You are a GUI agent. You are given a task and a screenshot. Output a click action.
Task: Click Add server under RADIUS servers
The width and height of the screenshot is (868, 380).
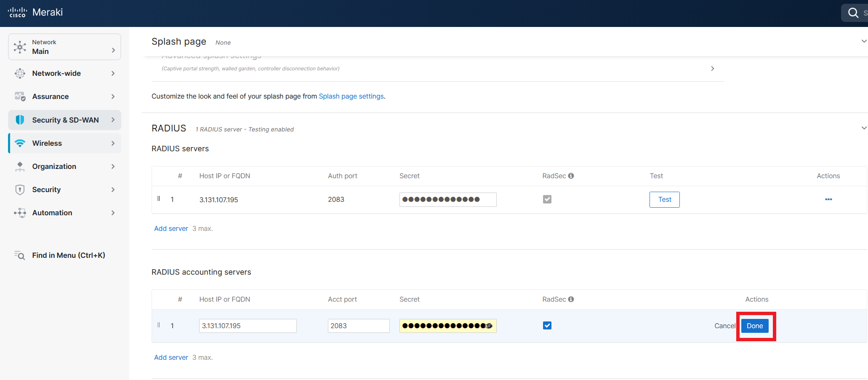[x=171, y=228]
